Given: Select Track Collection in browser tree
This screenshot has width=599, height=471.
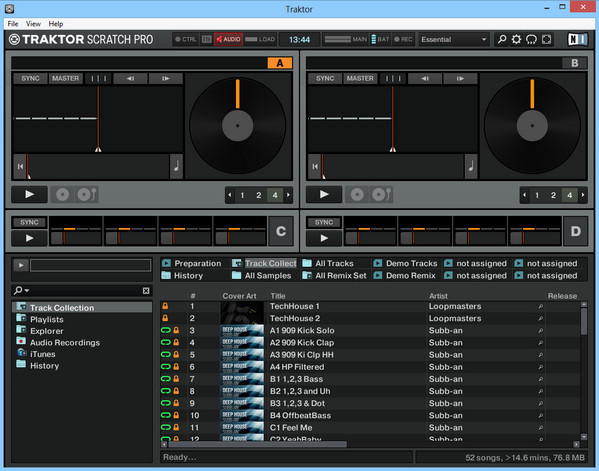Looking at the screenshot, I should 82,308.
